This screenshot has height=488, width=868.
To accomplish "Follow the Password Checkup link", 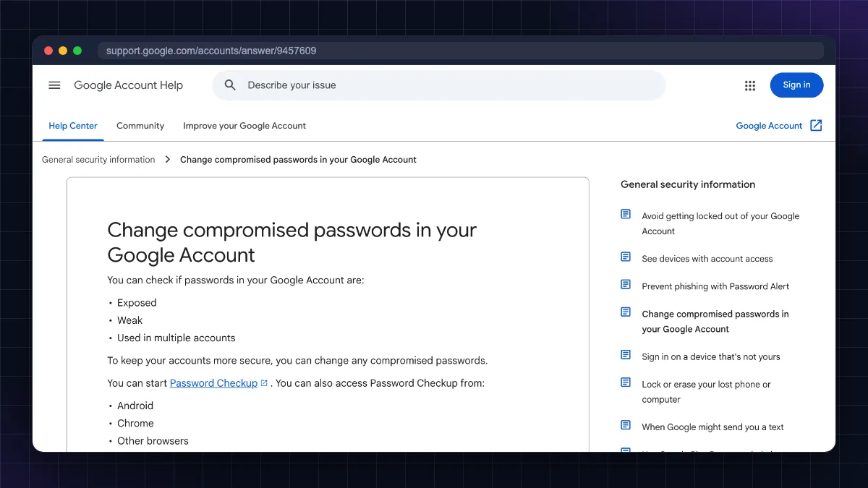I will [213, 383].
